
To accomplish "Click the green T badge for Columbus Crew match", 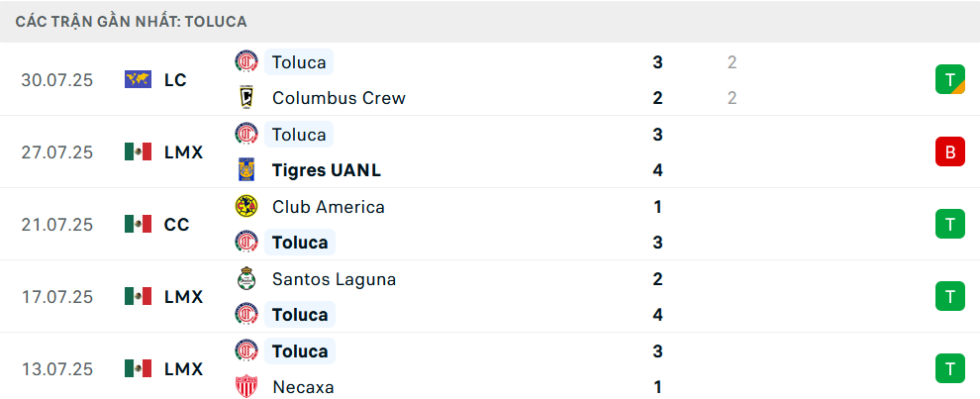I will click(950, 79).
